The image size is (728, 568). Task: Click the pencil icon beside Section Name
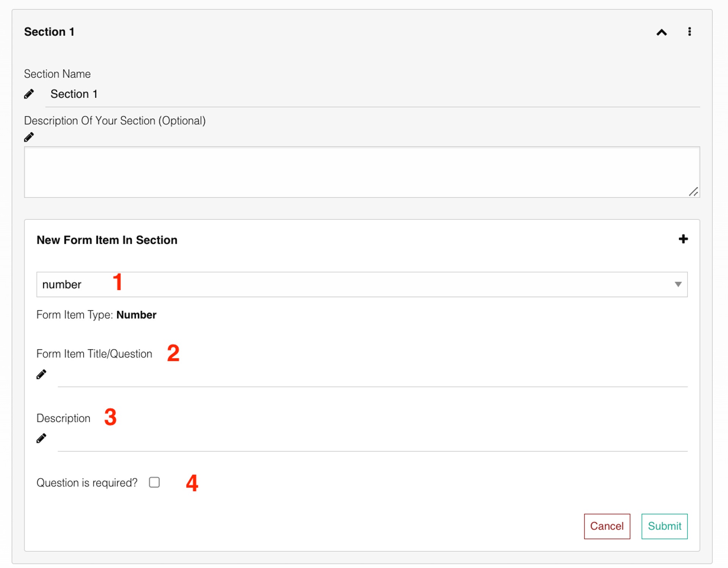click(29, 94)
